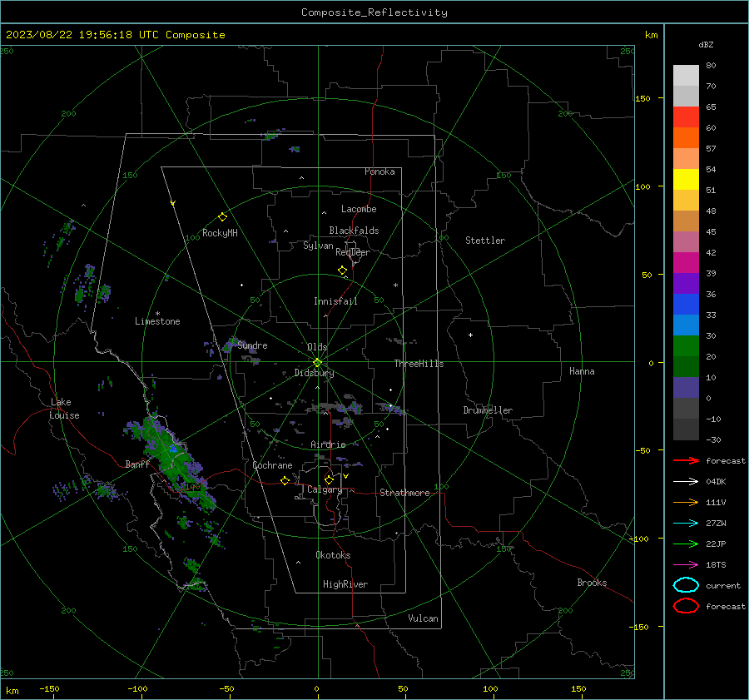Click the Lacombe town label
The image size is (749, 700).
[359, 209]
